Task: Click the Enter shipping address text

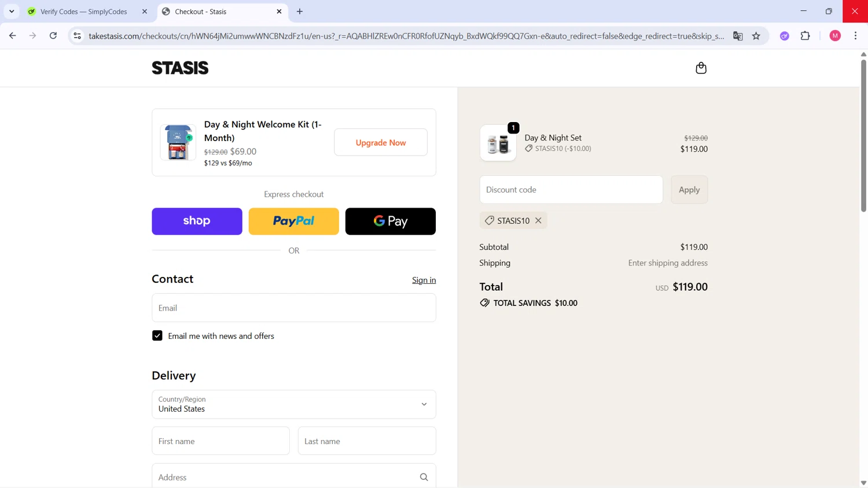Action: click(668, 263)
